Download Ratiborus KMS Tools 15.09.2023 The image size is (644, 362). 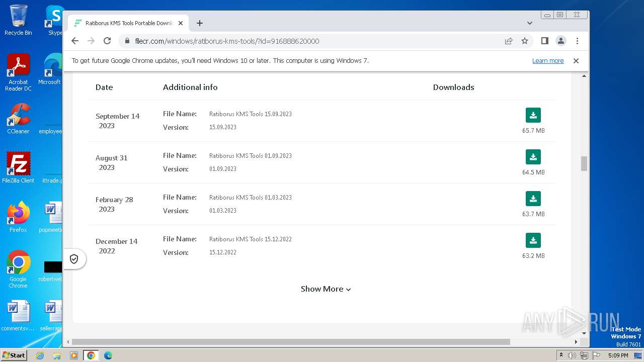pyautogui.click(x=533, y=115)
